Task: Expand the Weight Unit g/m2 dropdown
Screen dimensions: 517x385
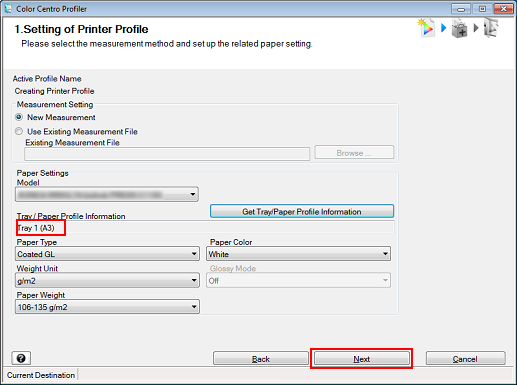Action: 107,280
